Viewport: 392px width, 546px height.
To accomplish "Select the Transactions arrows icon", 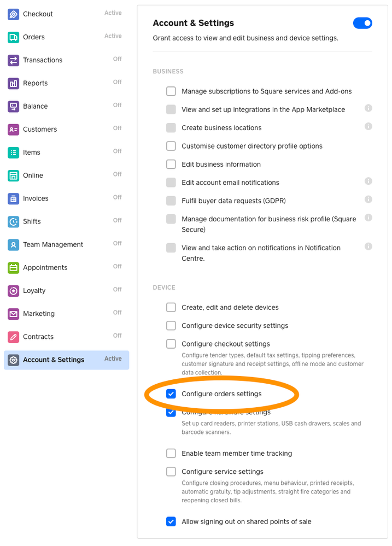I will click(14, 60).
